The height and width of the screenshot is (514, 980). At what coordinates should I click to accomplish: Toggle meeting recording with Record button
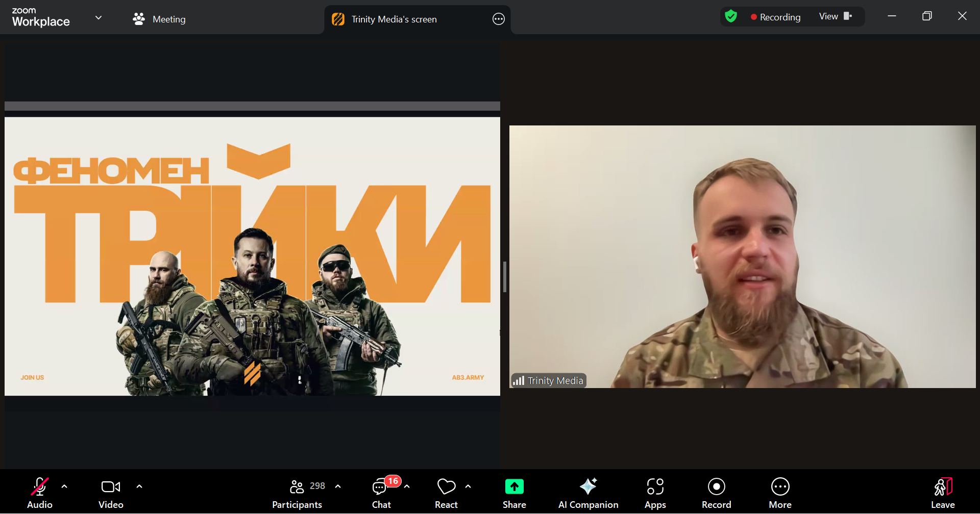click(x=716, y=487)
